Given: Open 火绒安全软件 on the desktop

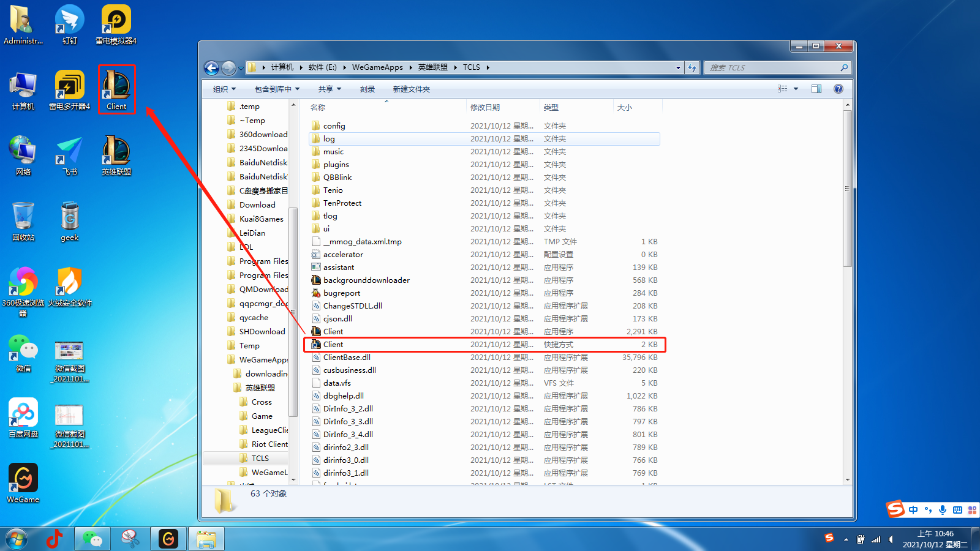Looking at the screenshot, I should tap(70, 287).
